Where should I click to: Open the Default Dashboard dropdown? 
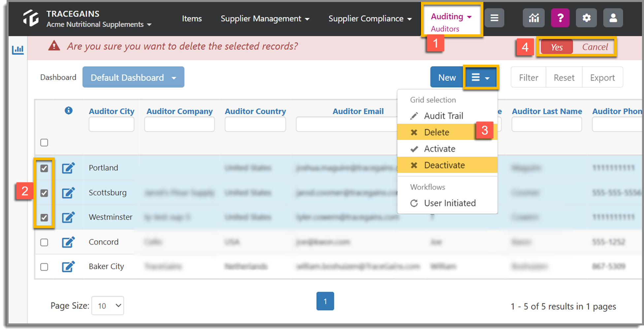[133, 77]
